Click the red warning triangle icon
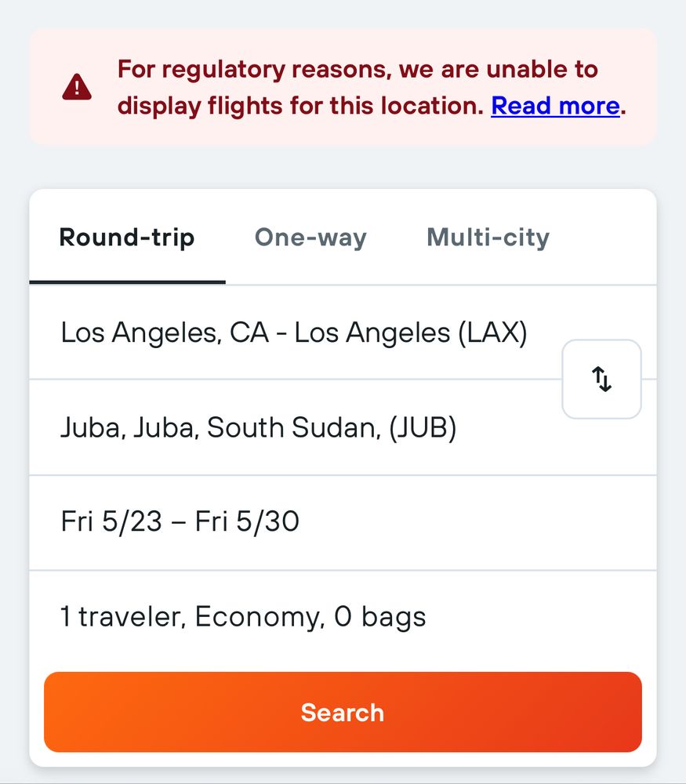This screenshot has width=686, height=784. pos(77,87)
